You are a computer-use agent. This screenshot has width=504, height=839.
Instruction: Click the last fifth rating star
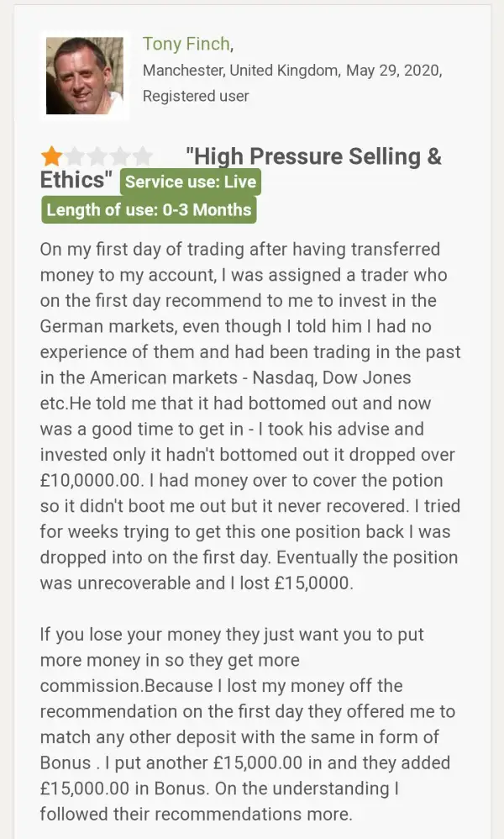click(x=143, y=156)
